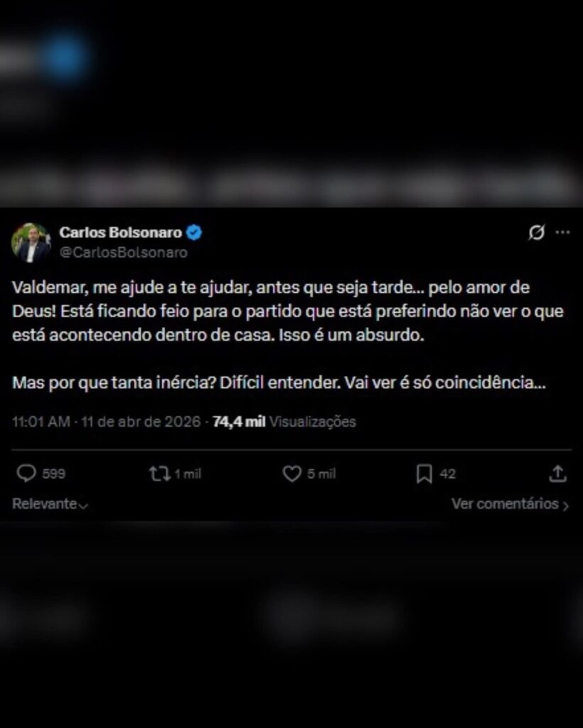Click the 599 replies count
Screen dimensions: 583x728
pos(54,473)
